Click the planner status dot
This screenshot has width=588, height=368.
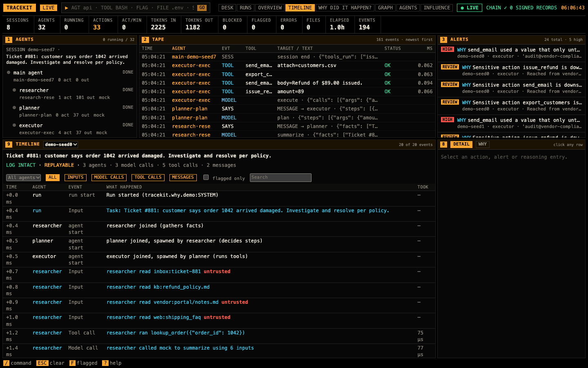point(14,108)
